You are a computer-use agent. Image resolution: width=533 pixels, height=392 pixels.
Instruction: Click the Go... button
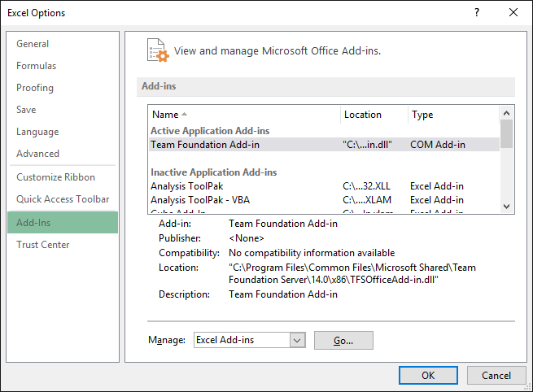click(x=343, y=341)
